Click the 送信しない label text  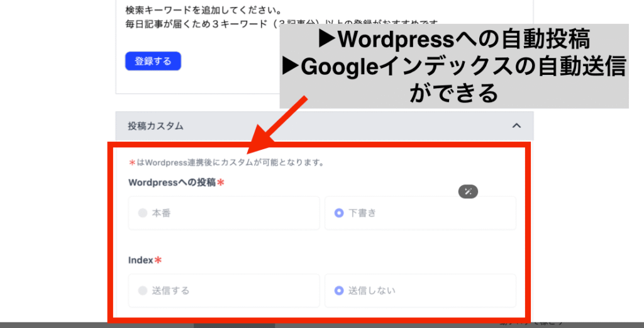372,291
